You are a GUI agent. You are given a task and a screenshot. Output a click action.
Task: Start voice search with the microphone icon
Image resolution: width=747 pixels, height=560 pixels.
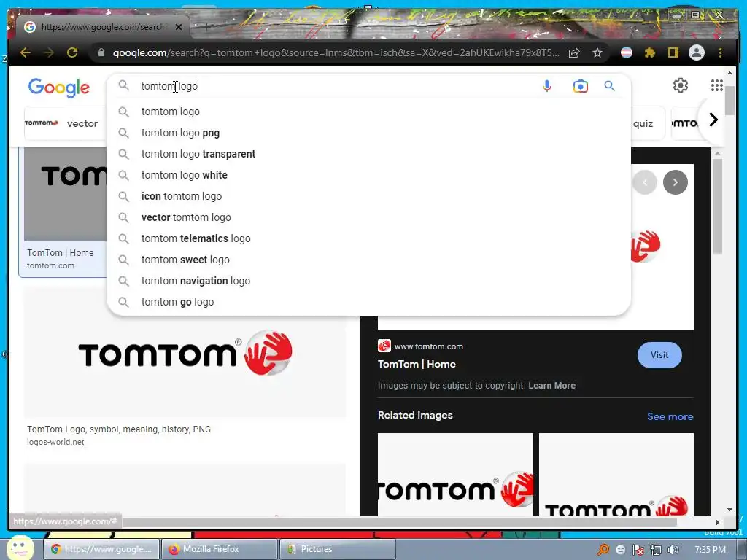click(x=547, y=86)
